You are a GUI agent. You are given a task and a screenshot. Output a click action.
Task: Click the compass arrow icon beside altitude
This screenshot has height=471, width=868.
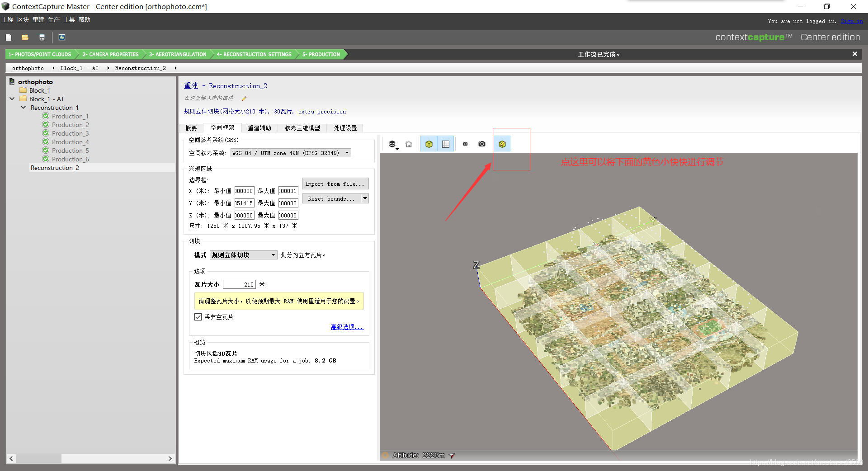[x=452, y=456]
